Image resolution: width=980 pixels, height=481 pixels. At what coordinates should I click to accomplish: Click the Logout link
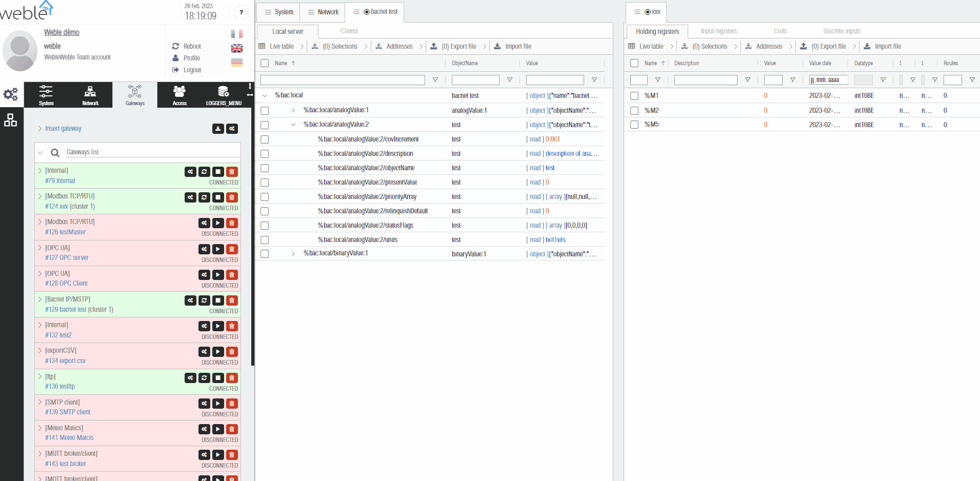click(192, 70)
